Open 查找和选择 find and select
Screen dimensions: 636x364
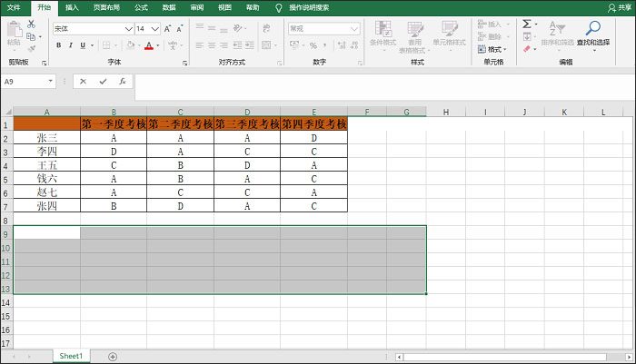coord(593,34)
